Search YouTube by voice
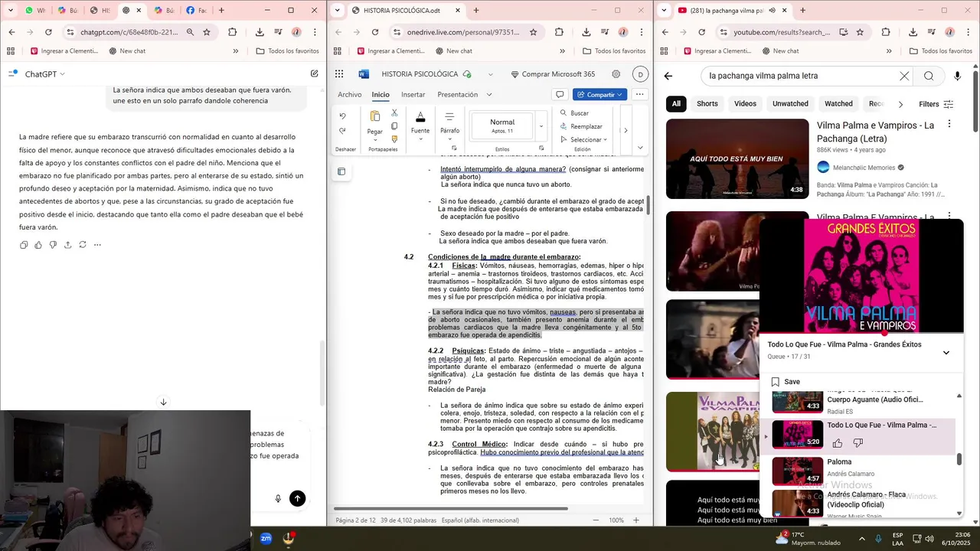The width and height of the screenshot is (980, 551). pyautogui.click(x=957, y=76)
